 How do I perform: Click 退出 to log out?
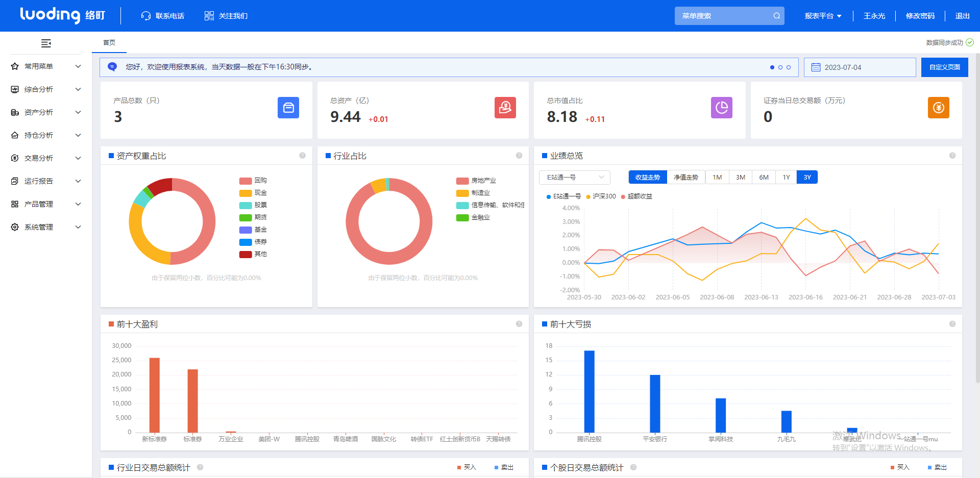[963, 16]
